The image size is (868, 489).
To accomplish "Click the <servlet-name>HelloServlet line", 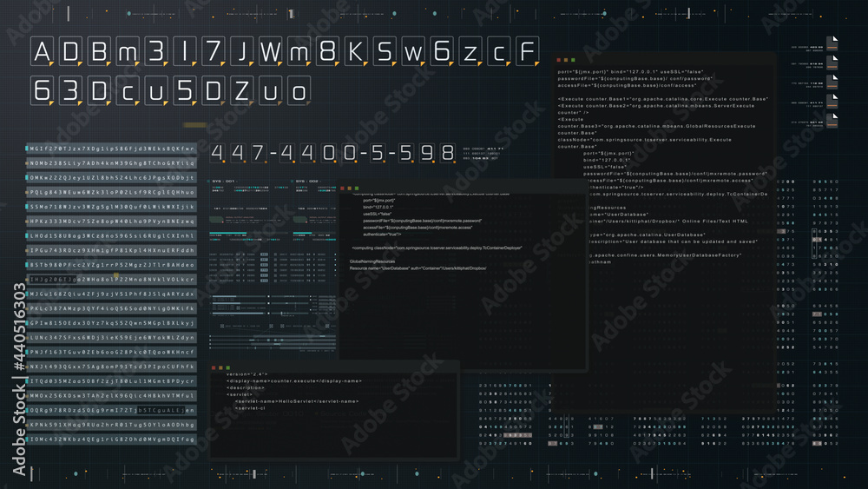I will pyautogui.click(x=296, y=401).
